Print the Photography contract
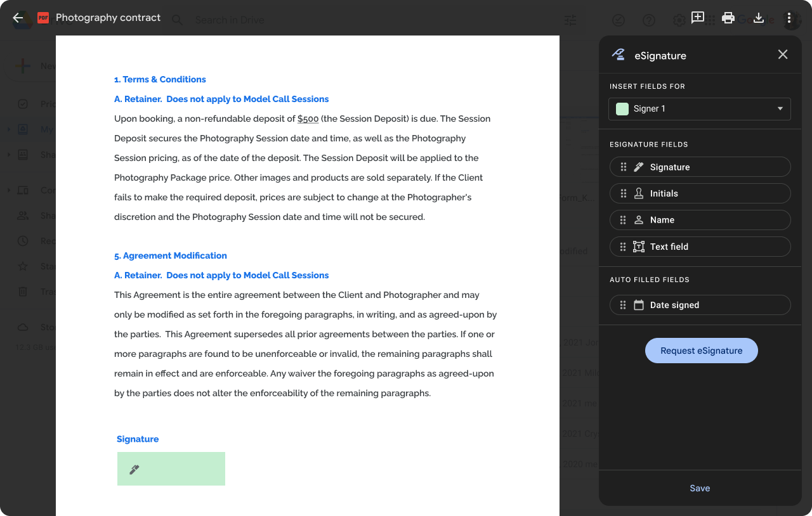Image resolution: width=812 pixels, height=516 pixels. pyautogui.click(x=728, y=18)
